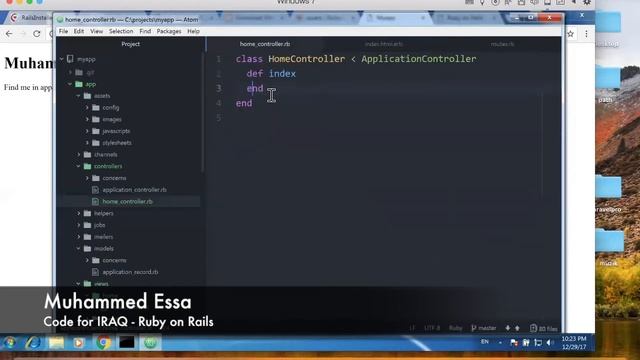Click the home_controller.rb file icon in the tree
Screen dimensions: 640x360
95,201
